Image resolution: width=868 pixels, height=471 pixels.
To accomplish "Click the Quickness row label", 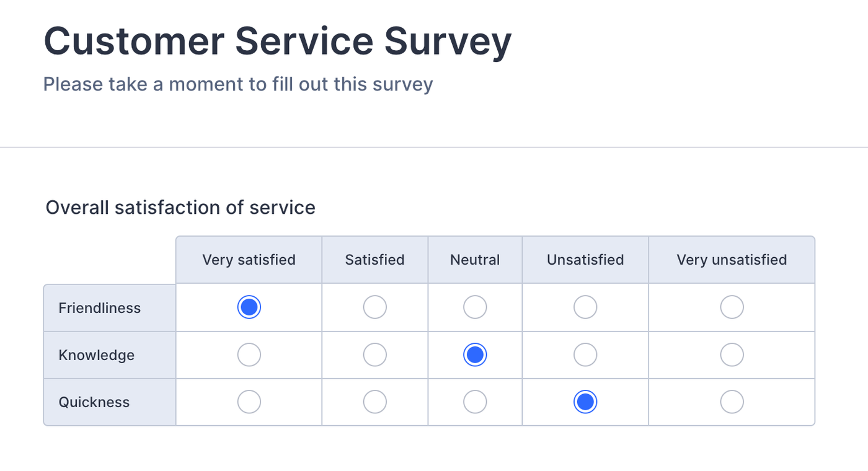I will point(94,402).
